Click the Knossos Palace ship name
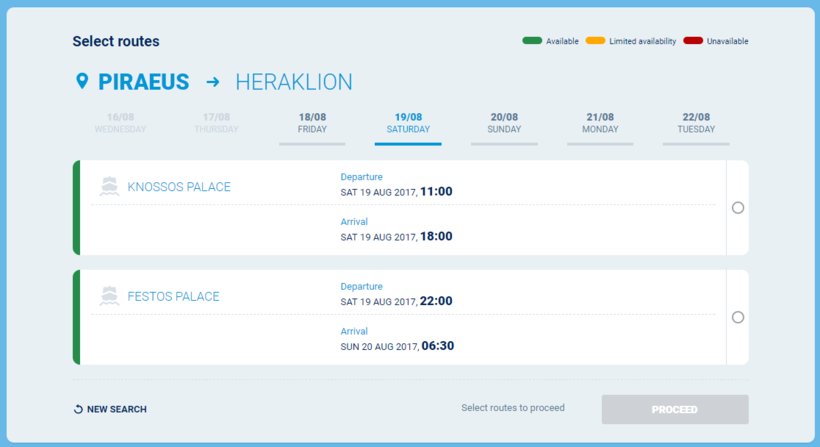820x447 pixels. pos(179,187)
